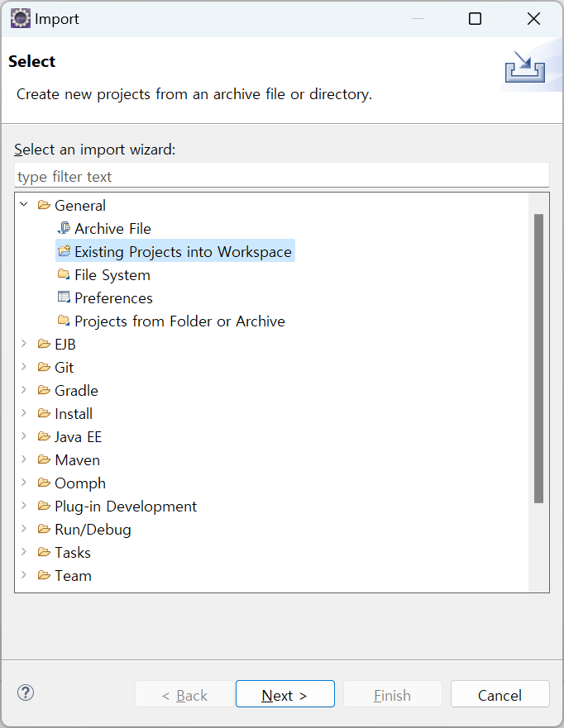The height and width of the screenshot is (728, 564).
Task: Click the Maven folder icon
Action: (44, 459)
